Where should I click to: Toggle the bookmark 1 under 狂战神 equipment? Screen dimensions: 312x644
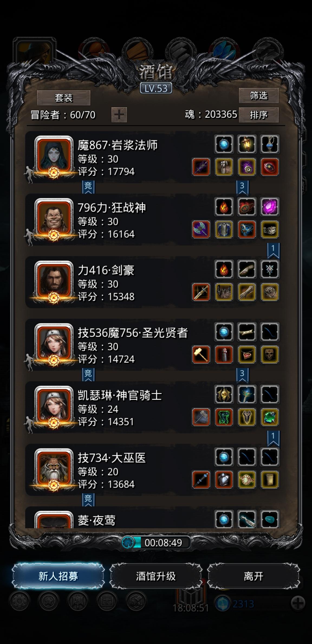click(x=273, y=250)
